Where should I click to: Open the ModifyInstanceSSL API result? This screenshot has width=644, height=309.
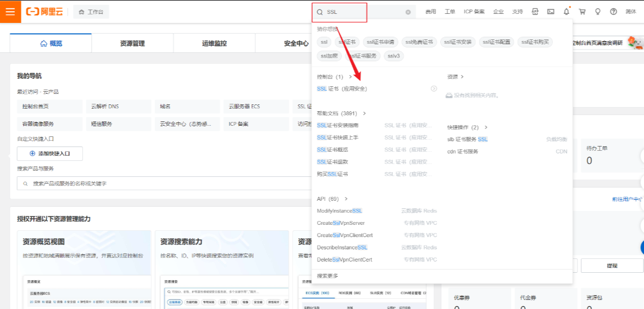[x=340, y=211]
